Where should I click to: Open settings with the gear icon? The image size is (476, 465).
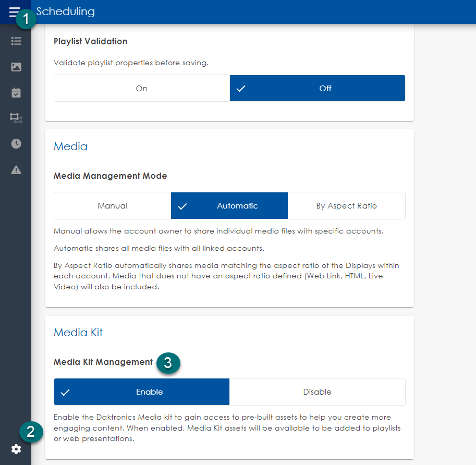16,449
